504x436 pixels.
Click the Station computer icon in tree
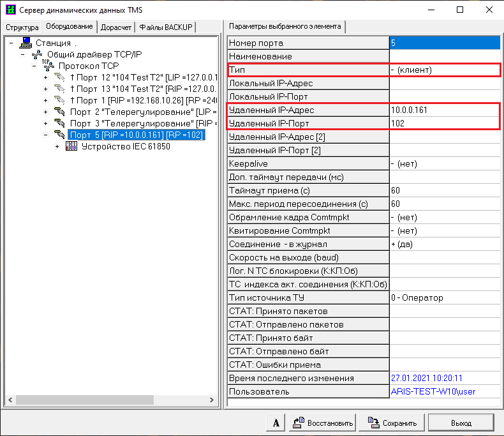tap(26, 43)
